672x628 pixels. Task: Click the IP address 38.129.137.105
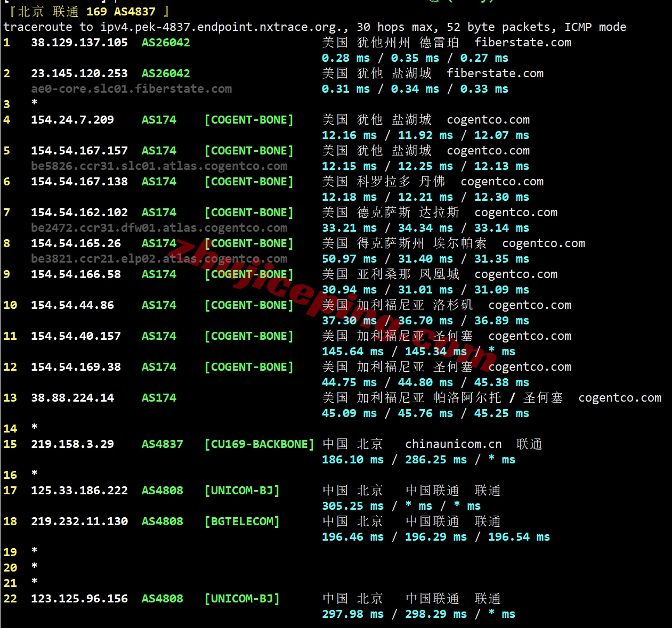pos(79,43)
